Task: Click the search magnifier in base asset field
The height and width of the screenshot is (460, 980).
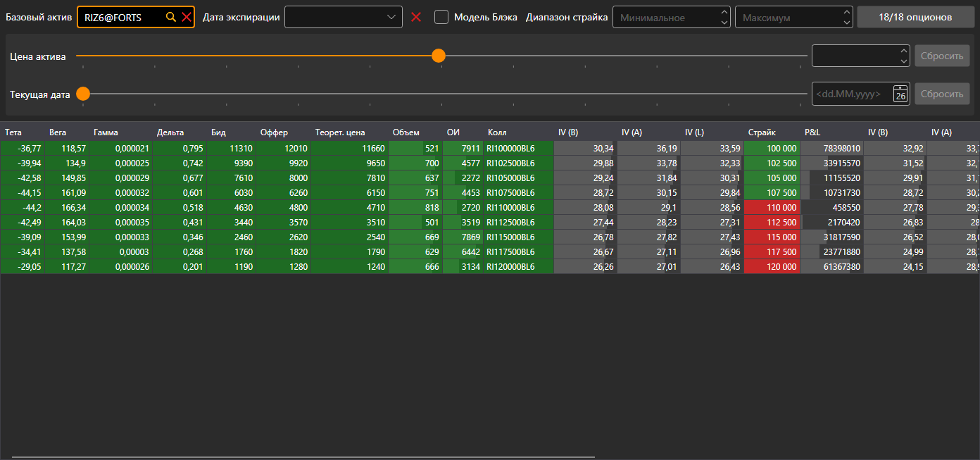Action: [170, 17]
